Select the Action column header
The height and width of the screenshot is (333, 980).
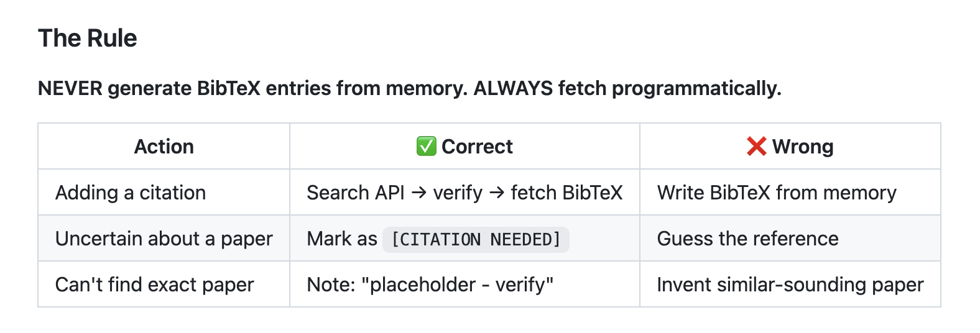tap(164, 147)
